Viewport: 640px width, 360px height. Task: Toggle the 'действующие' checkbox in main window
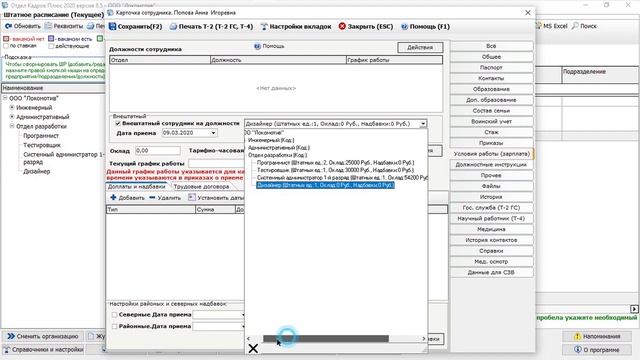51,46
